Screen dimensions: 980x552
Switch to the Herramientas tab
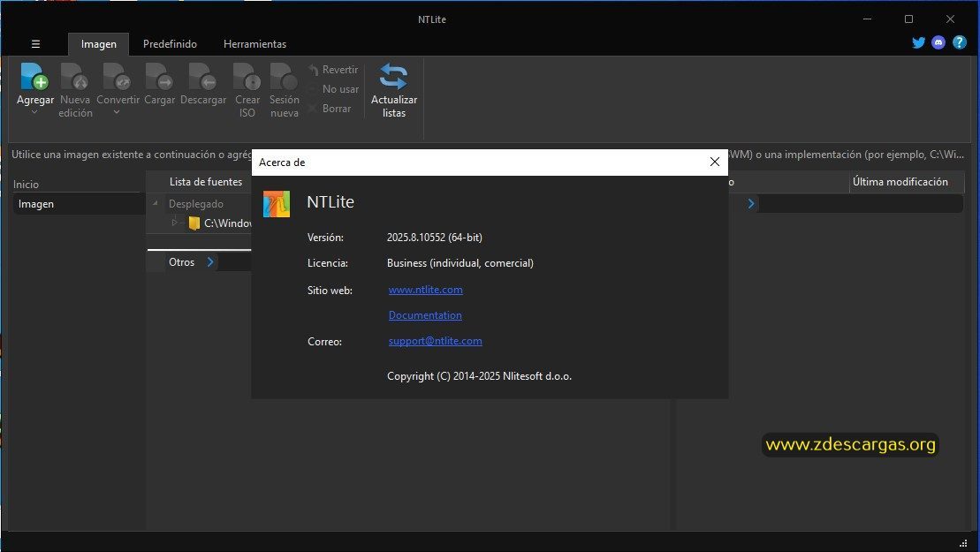coord(255,44)
